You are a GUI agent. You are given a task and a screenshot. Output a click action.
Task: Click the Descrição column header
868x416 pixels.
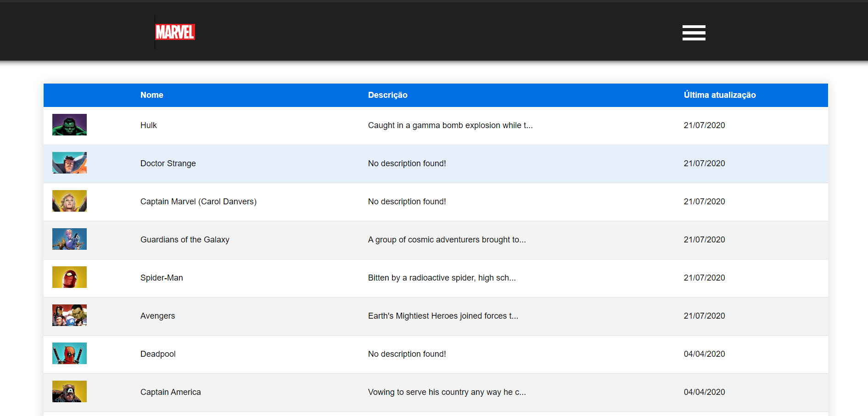coord(388,95)
